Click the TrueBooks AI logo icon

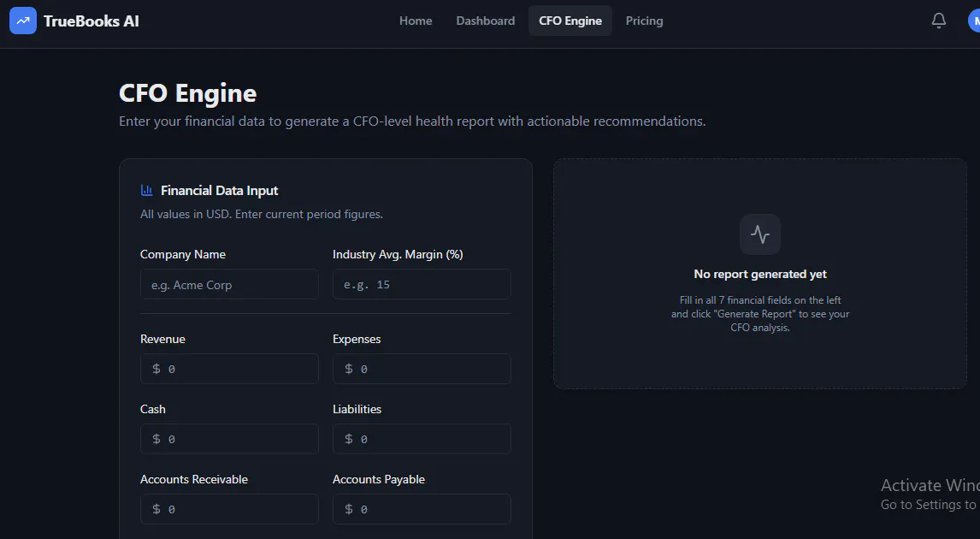pyautogui.click(x=23, y=21)
